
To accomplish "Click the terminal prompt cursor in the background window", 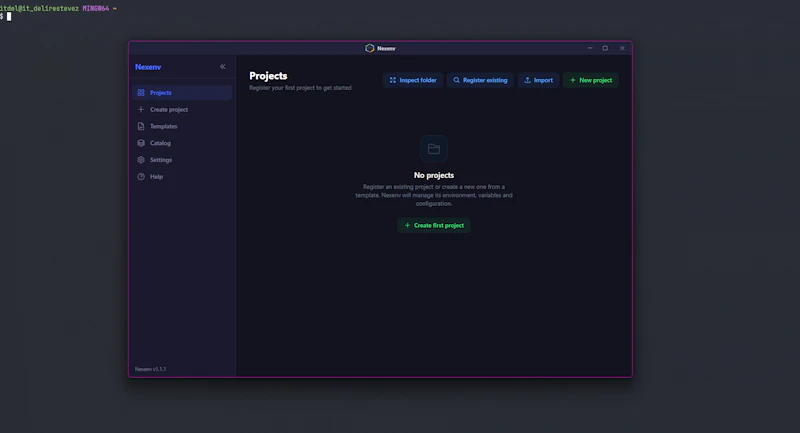I will coord(9,16).
